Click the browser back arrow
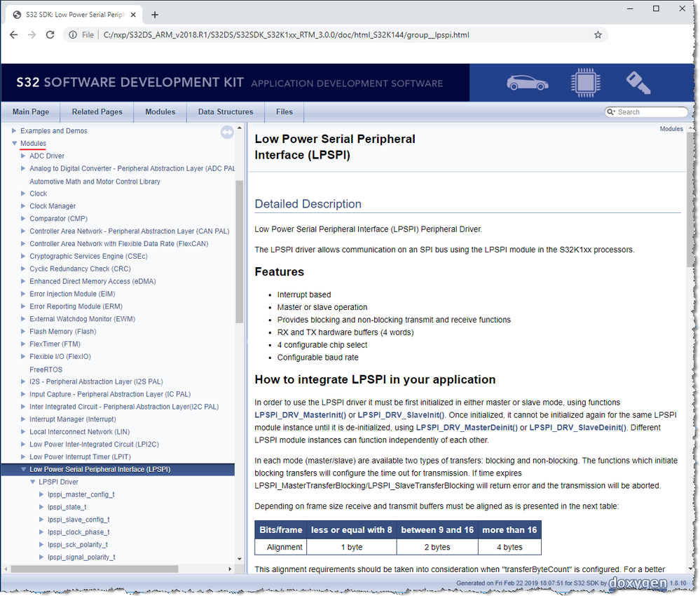Viewport: 700px width, 596px height. pyautogui.click(x=14, y=35)
